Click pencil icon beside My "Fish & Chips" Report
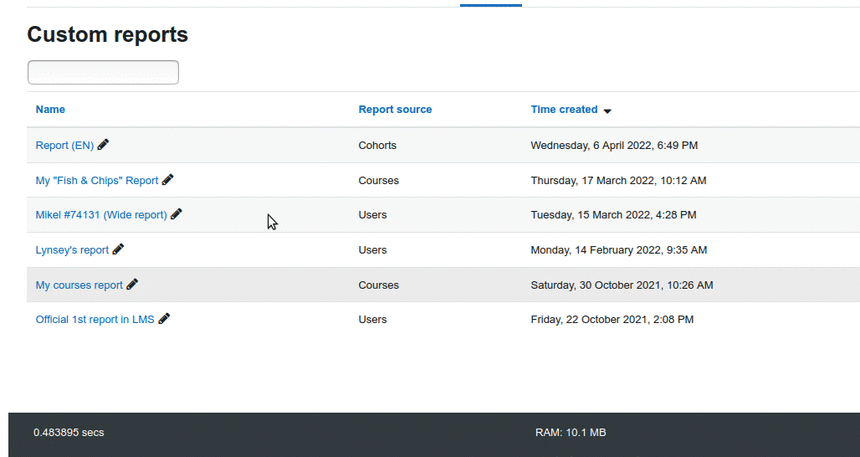The height and width of the screenshot is (457, 860). pos(168,179)
